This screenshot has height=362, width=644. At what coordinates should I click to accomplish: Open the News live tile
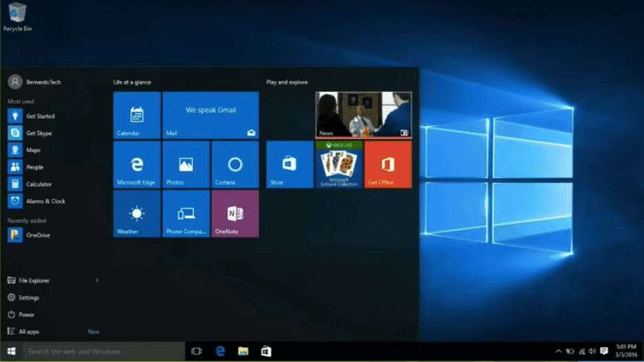pyautogui.click(x=363, y=114)
